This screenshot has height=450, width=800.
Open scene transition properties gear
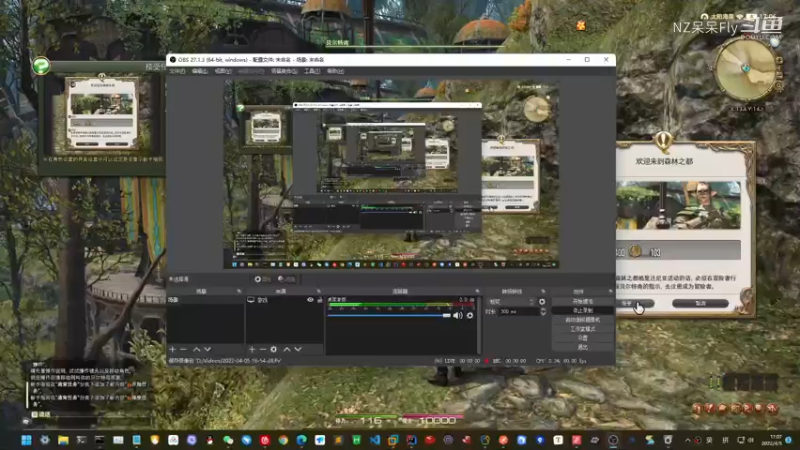pos(542,302)
